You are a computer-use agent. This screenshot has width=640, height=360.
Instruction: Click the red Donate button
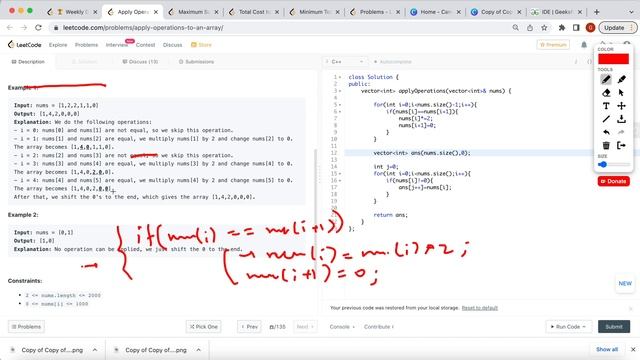[613, 181]
